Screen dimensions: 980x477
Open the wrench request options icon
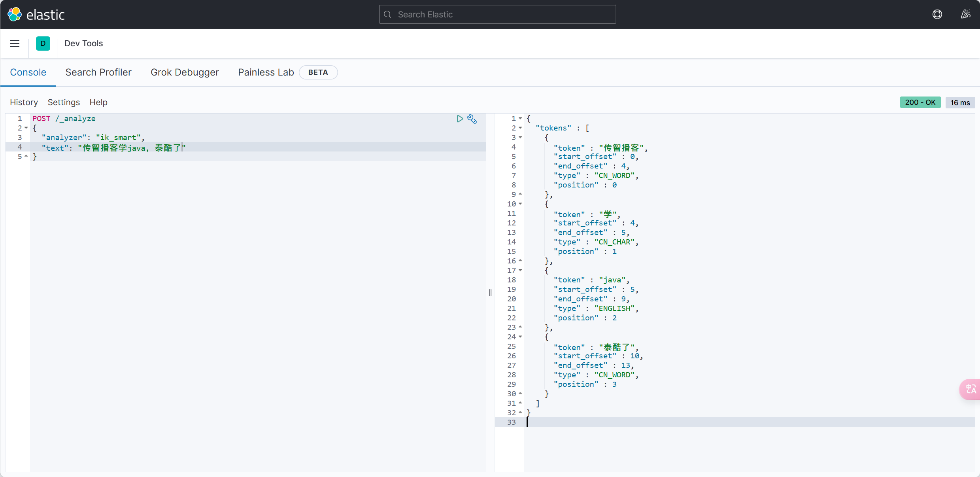point(472,119)
